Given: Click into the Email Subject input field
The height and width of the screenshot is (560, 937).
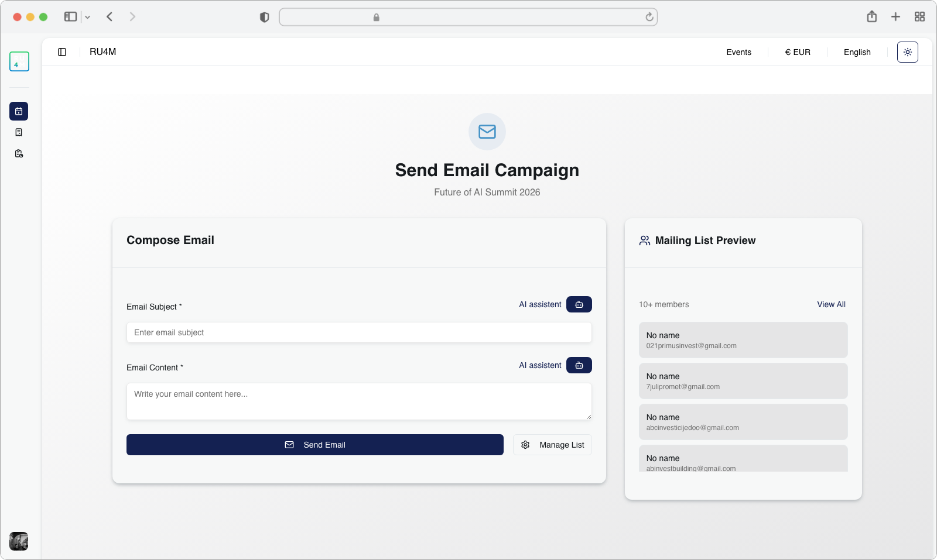Looking at the screenshot, I should [359, 332].
